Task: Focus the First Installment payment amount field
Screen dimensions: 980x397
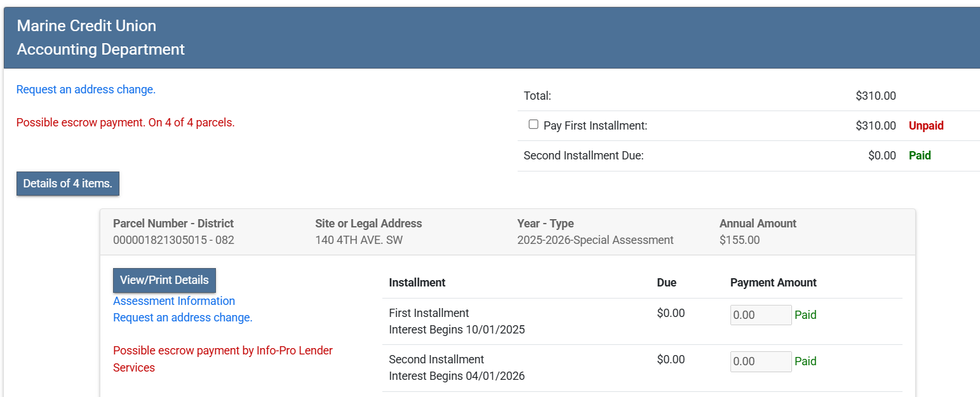Action: 761,315
